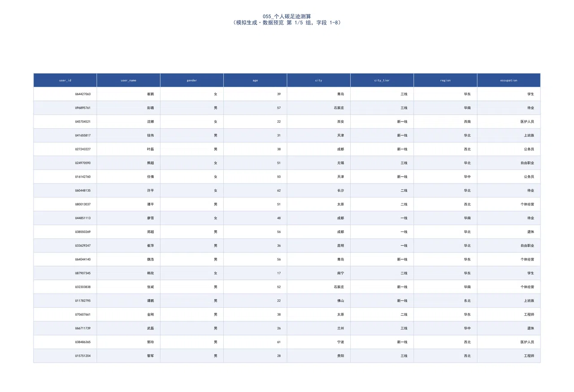Select the name cell 钱伟
Image resolution: width=574 pixels, height=392 pixels.
[x=128, y=135]
